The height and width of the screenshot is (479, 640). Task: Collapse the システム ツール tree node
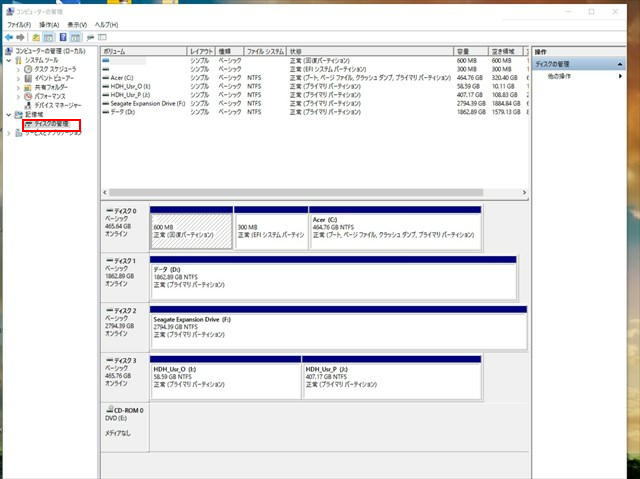tap(9, 59)
